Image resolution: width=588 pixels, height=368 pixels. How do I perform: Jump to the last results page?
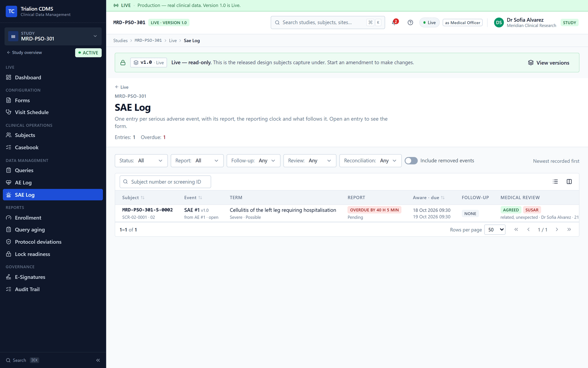click(569, 229)
